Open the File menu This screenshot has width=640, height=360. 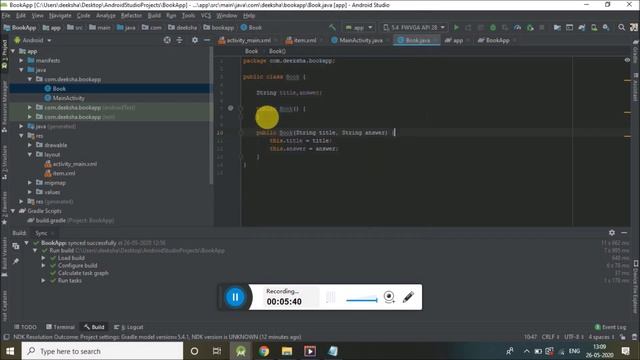point(6,16)
